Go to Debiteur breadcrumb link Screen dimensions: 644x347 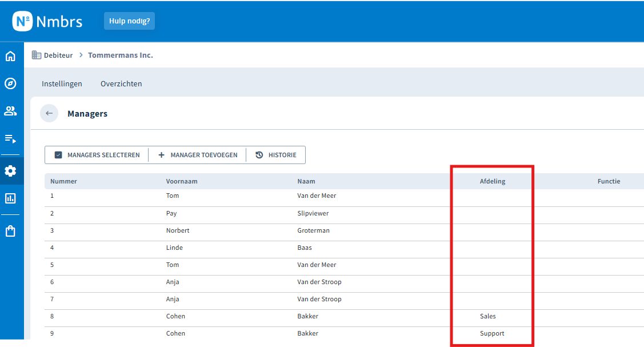58,55
